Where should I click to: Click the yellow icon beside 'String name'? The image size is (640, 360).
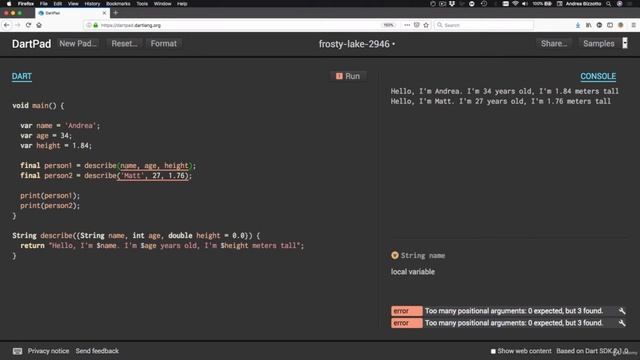(395, 256)
